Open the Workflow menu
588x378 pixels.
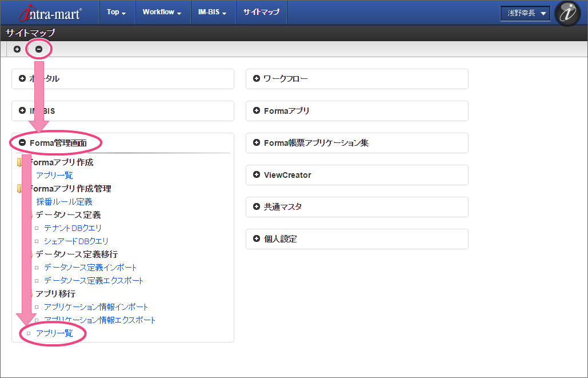pyautogui.click(x=162, y=12)
